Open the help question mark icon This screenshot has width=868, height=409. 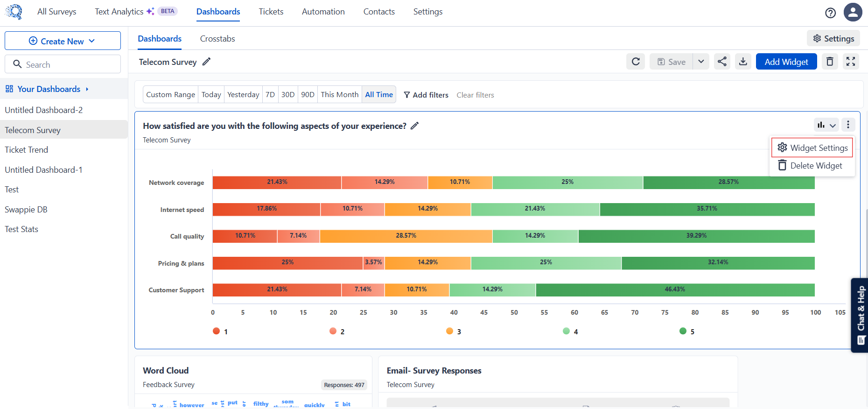pyautogui.click(x=830, y=13)
